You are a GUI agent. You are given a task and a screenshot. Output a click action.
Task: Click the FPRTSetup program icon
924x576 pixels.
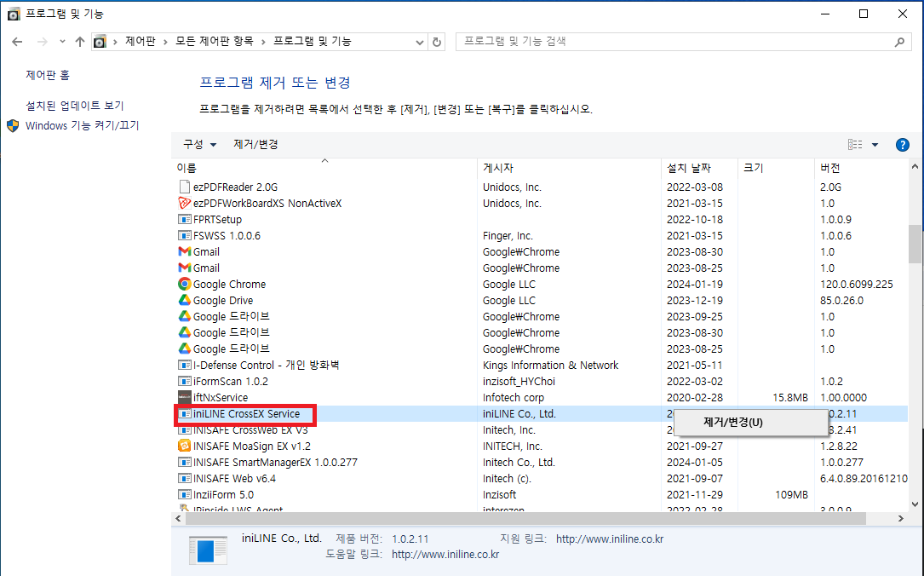tap(185, 219)
